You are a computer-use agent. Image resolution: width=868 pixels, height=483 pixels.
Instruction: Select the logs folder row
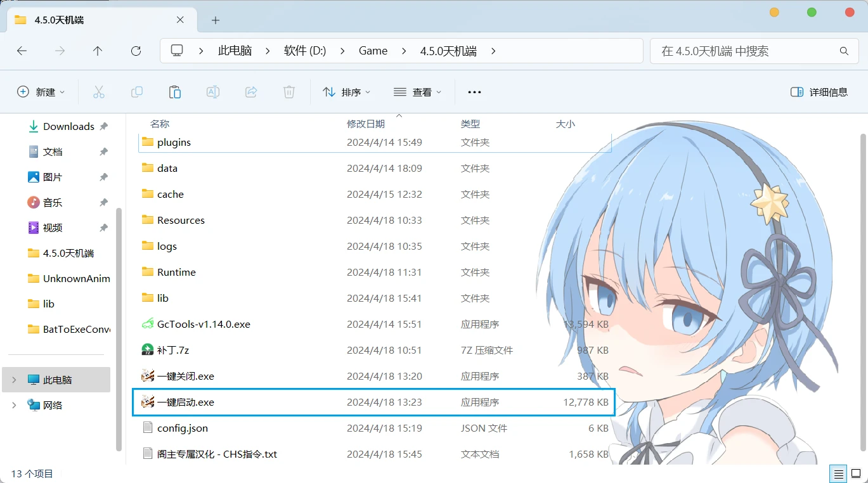tap(373, 246)
